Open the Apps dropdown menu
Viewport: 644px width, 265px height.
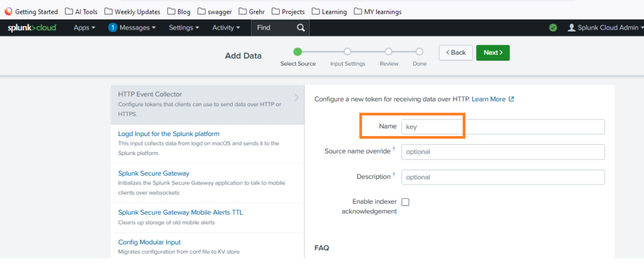coord(84,28)
